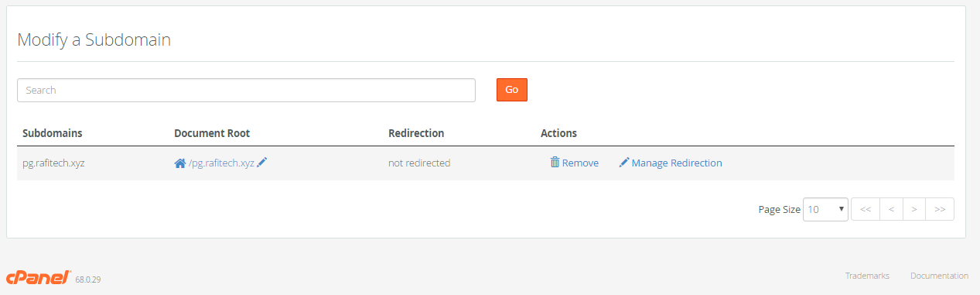Click the pencil icon before Manage Redirection

[624, 163]
